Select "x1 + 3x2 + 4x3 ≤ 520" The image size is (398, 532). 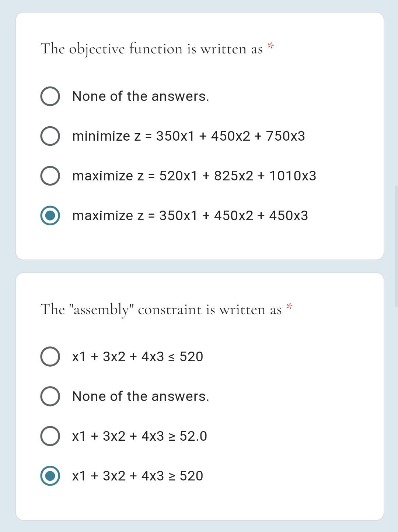pyautogui.click(x=50, y=356)
